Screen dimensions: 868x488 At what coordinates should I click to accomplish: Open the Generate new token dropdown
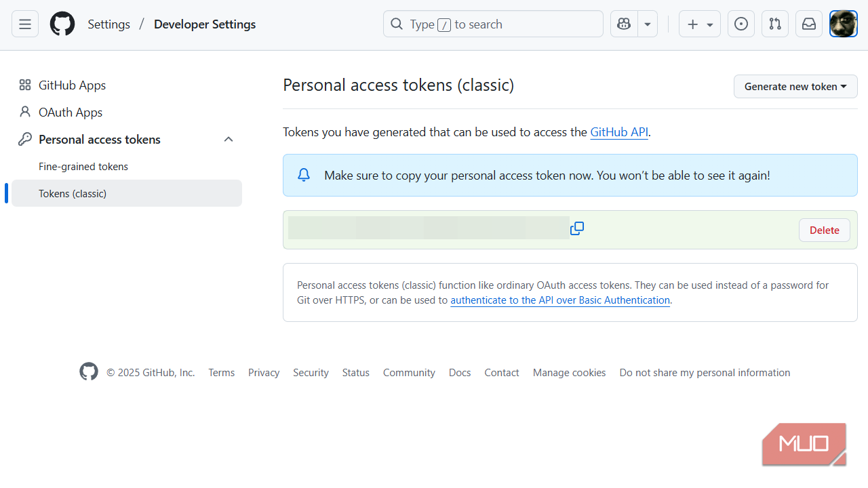(795, 86)
